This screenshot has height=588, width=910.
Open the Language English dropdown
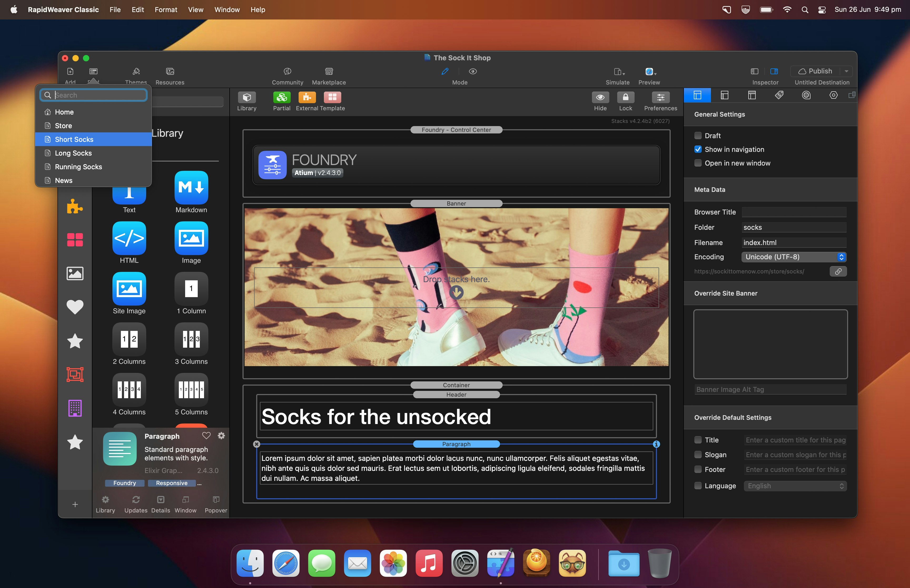click(x=795, y=486)
